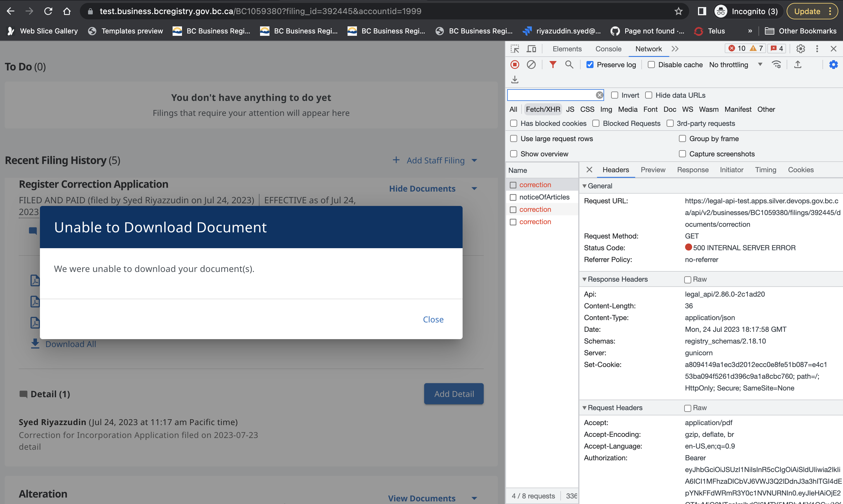
Task: Collapse the Request Headers section
Action: pos(584,407)
